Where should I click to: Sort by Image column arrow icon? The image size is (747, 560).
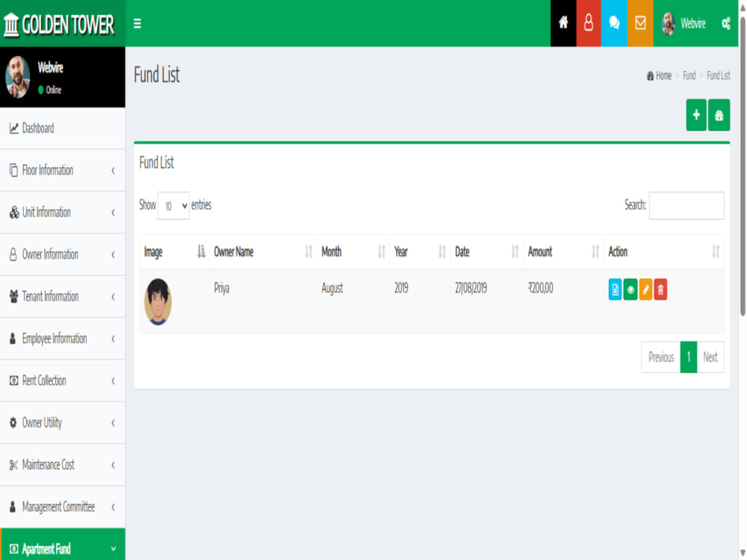point(201,251)
